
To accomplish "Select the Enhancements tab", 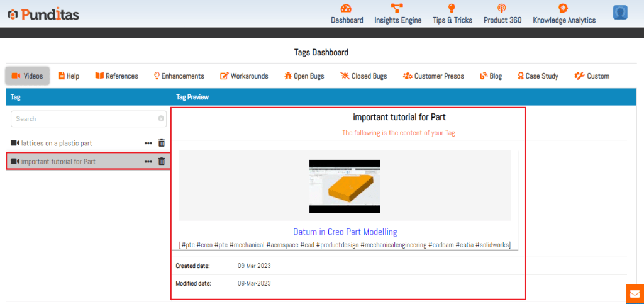I will pyautogui.click(x=179, y=76).
